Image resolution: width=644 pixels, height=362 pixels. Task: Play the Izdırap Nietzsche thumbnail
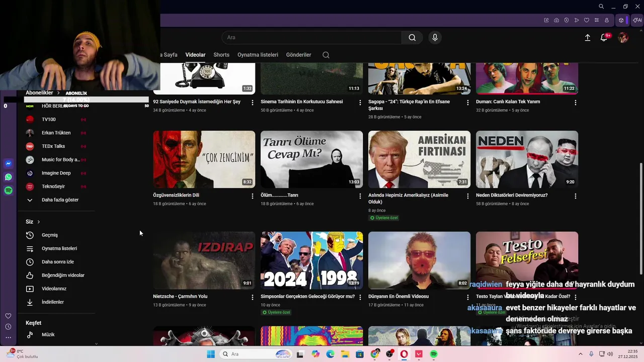click(x=204, y=260)
